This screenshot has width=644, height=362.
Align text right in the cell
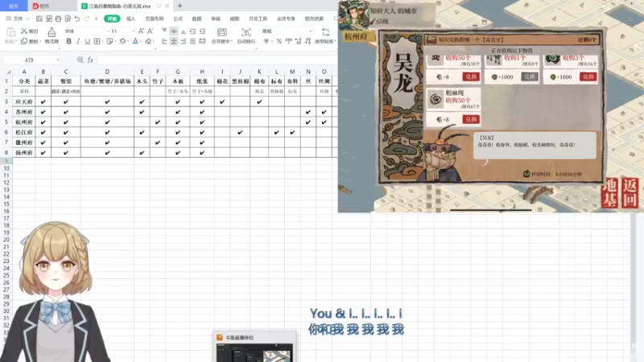(x=184, y=42)
